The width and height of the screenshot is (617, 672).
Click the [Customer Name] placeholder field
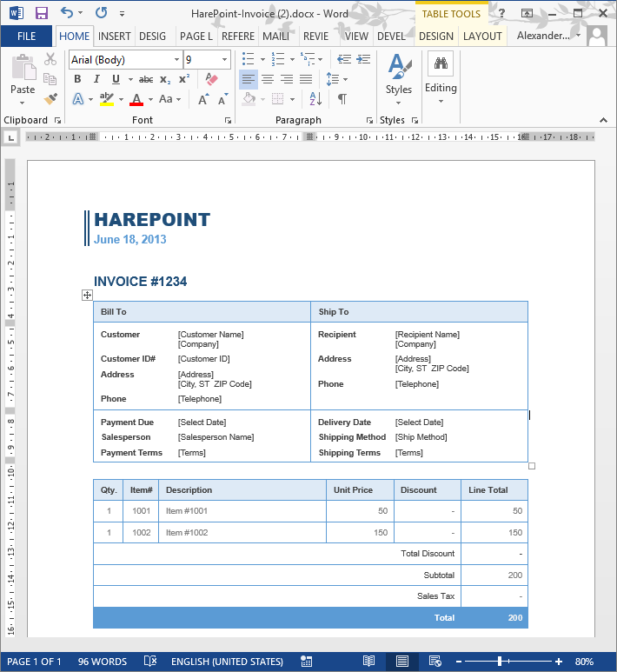pyautogui.click(x=211, y=335)
